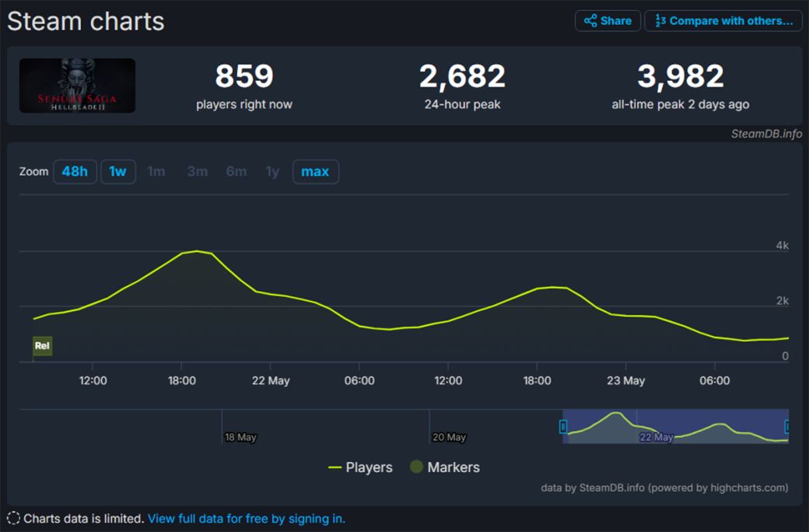Click '18 May' label in the navigator
This screenshot has width=809, height=532.
click(x=240, y=438)
